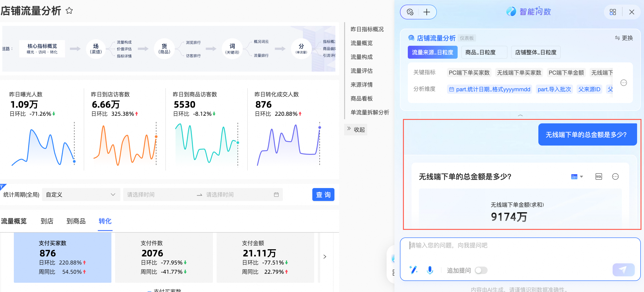
Task: Jump to 单流量拆解分析 section
Action: [370, 113]
